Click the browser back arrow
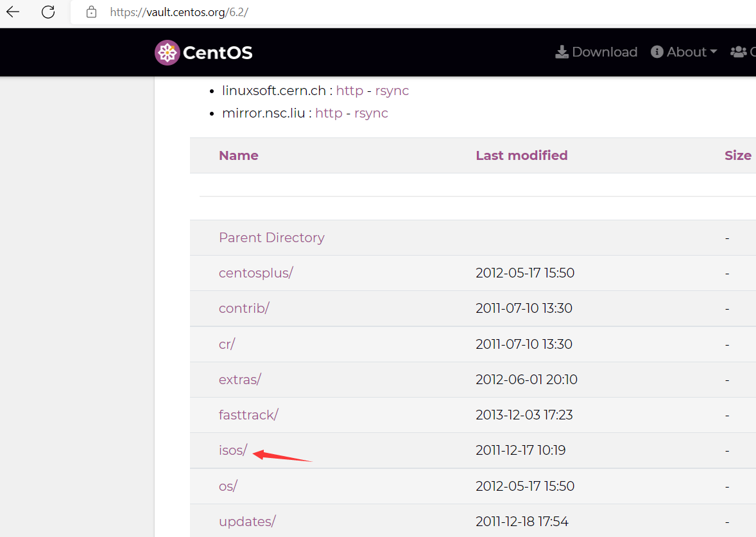Image resolution: width=756 pixels, height=537 pixels. 13,12
